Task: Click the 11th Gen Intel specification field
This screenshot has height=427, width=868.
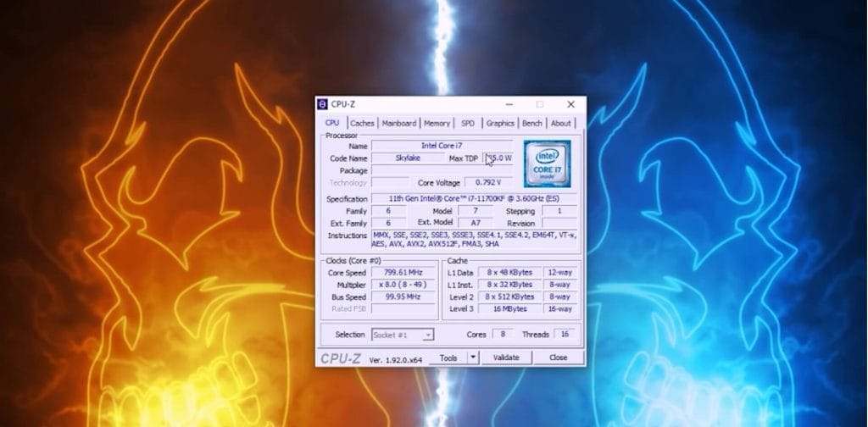Action: 475,198
